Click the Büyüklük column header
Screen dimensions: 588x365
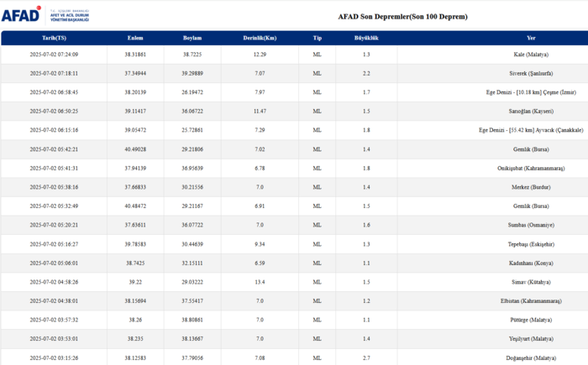[366, 38]
